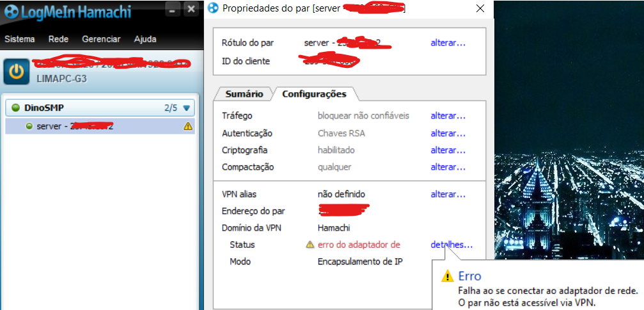
Task: Click the 2/5 member count of DinoSMP
Action: pyautogui.click(x=171, y=108)
